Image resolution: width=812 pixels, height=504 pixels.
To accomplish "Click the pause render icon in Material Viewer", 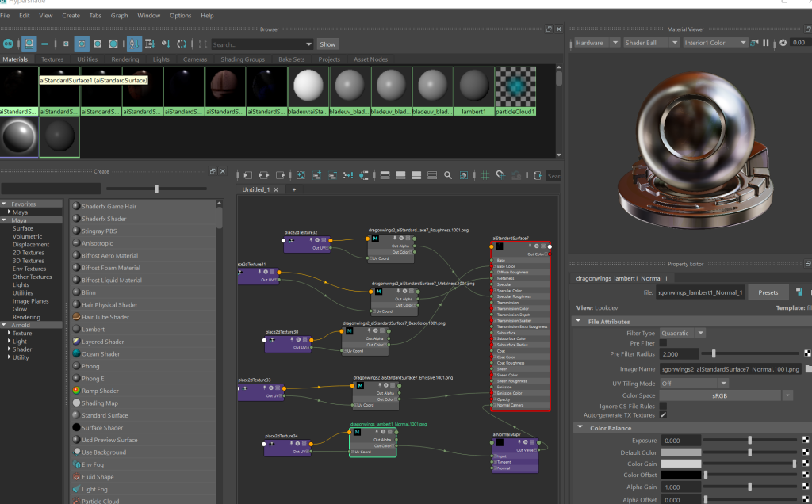I will point(766,43).
